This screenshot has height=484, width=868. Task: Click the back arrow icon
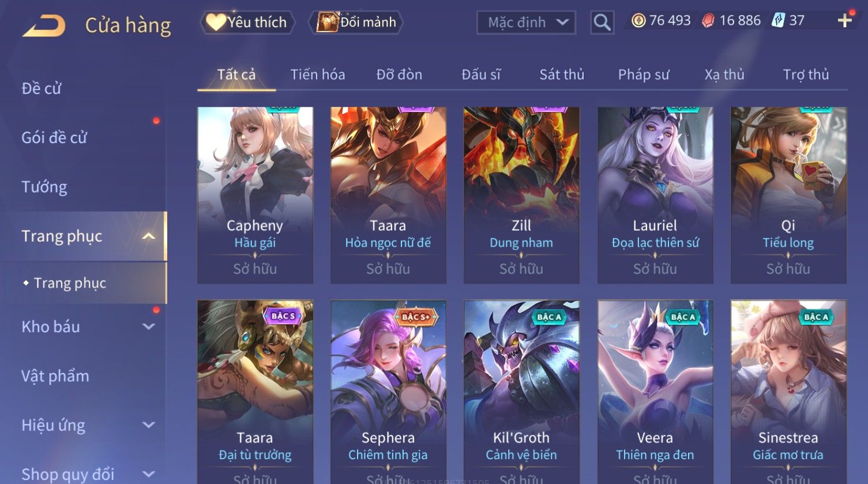(x=44, y=26)
